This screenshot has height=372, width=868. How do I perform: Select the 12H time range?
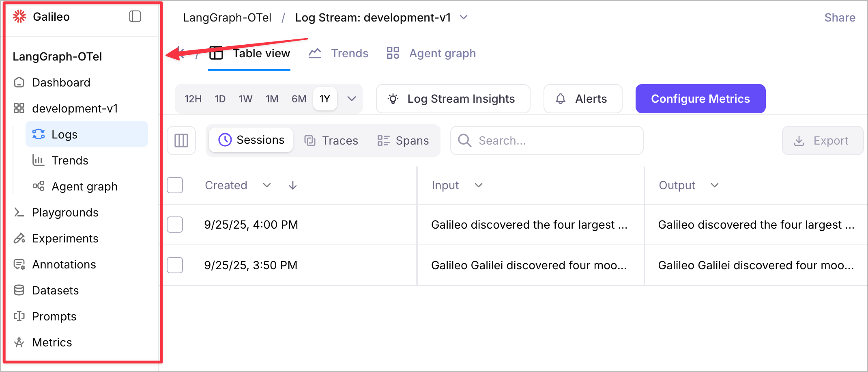click(193, 99)
